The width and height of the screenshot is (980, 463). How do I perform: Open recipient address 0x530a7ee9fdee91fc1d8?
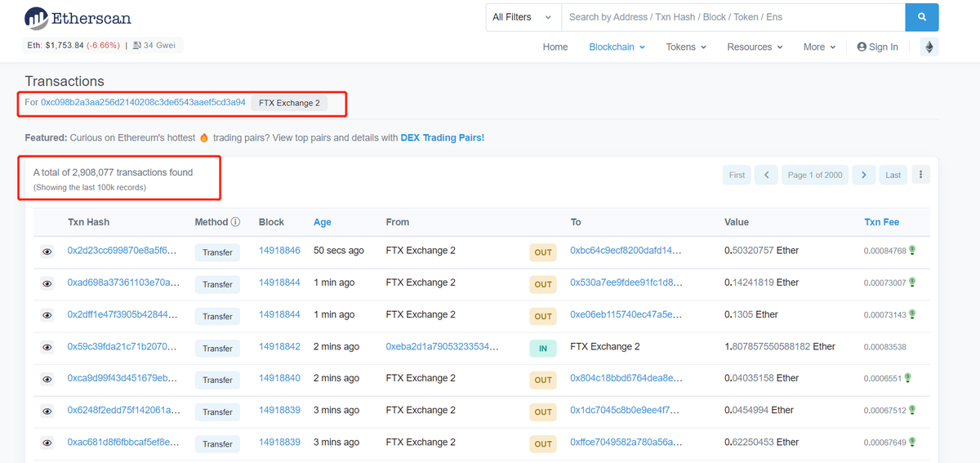[626, 283]
